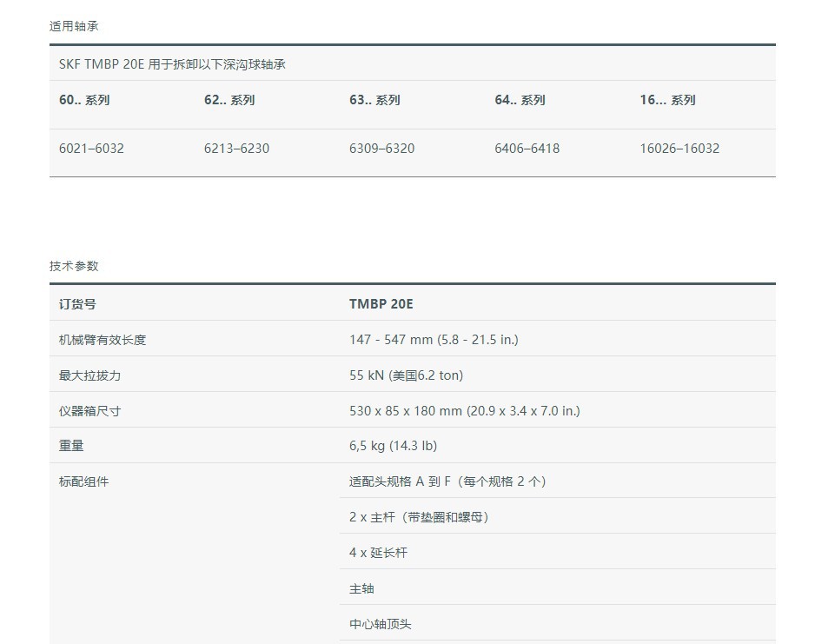Click the 55 kN maximum pulling force value
The height and width of the screenshot is (644, 815).
[x=406, y=375]
